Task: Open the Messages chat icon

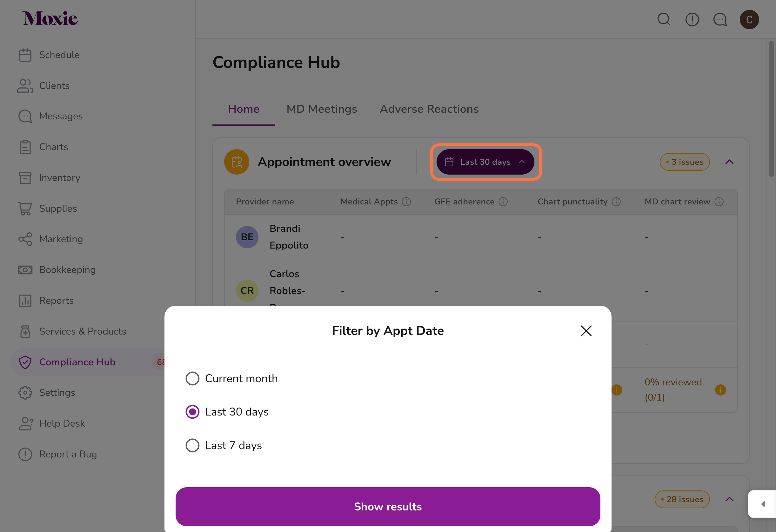Action: [x=720, y=19]
